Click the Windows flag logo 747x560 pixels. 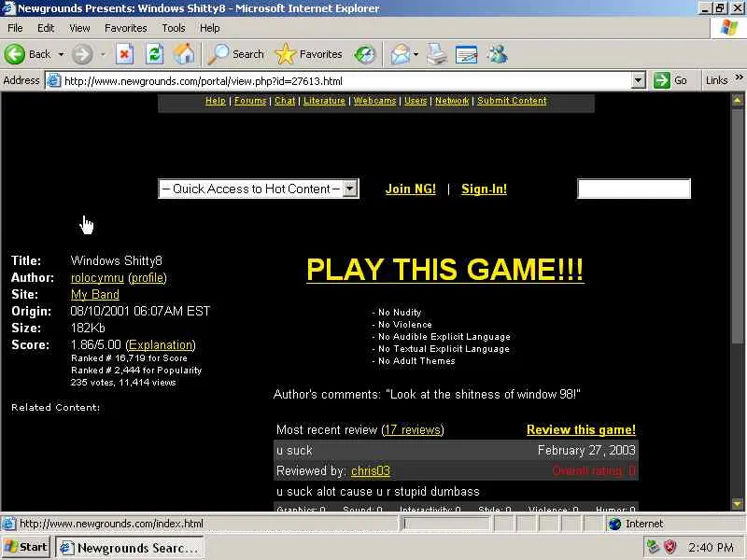coord(729,28)
